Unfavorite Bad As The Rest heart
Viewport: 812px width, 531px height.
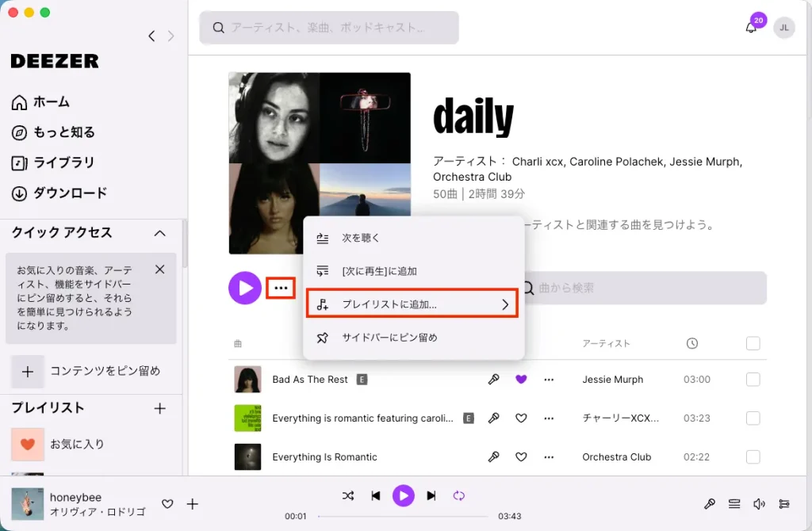(521, 380)
